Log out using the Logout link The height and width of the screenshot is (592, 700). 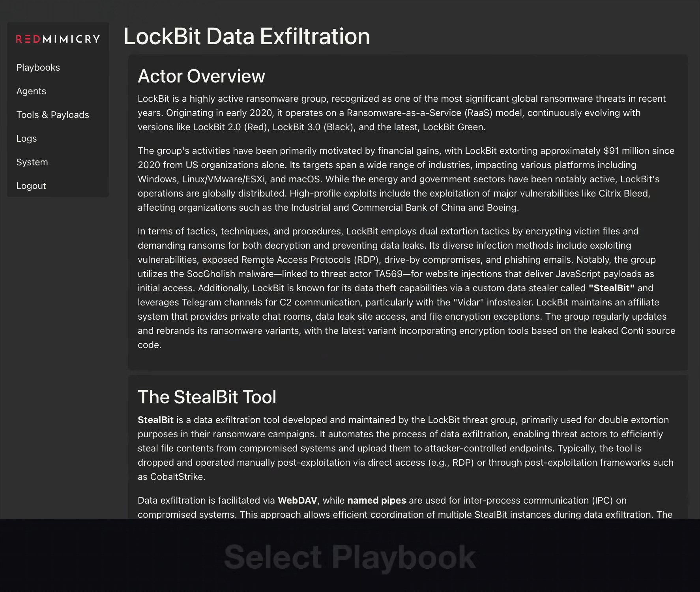31,186
